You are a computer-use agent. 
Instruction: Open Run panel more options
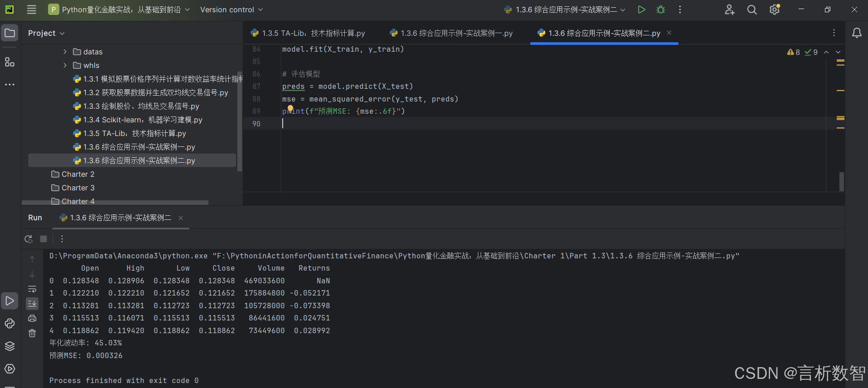(x=62, y=239)
